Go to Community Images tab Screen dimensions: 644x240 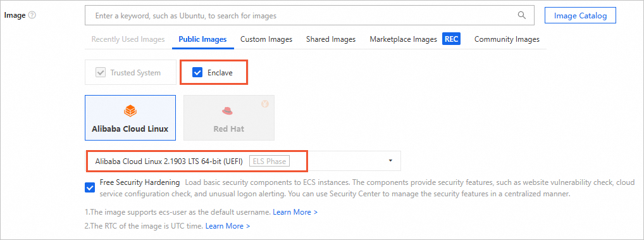(x=507, y=39)
